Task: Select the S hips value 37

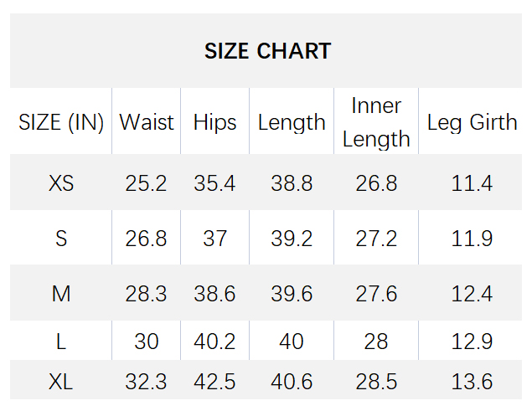Action: (x=214, y=239)
